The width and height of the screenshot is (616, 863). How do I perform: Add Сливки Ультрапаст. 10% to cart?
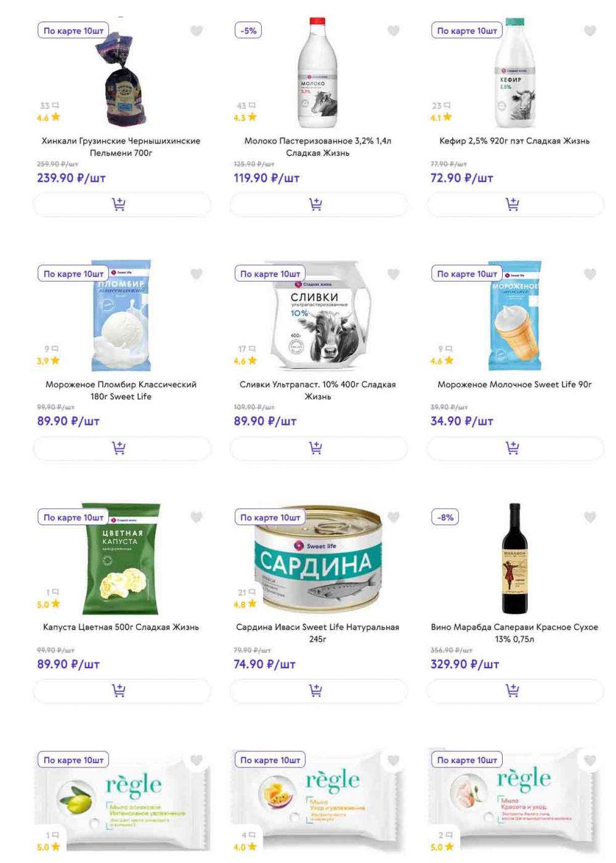pos(318,448)
